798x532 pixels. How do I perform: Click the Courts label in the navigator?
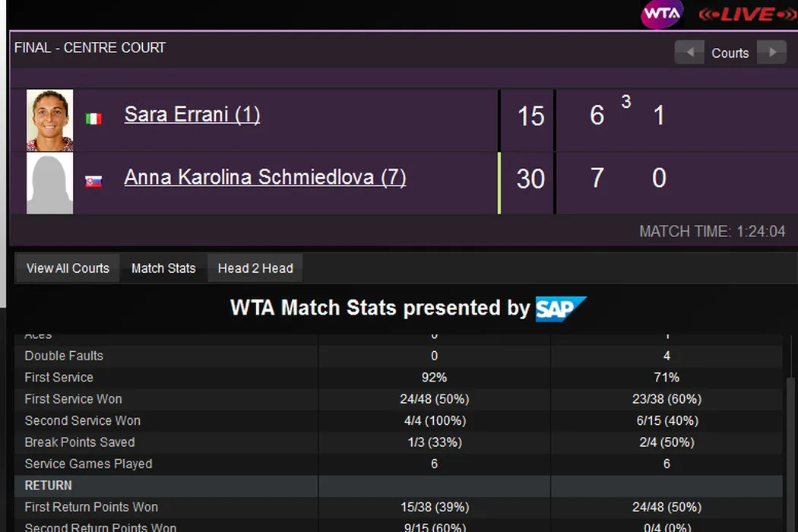(x=730, y=53)
